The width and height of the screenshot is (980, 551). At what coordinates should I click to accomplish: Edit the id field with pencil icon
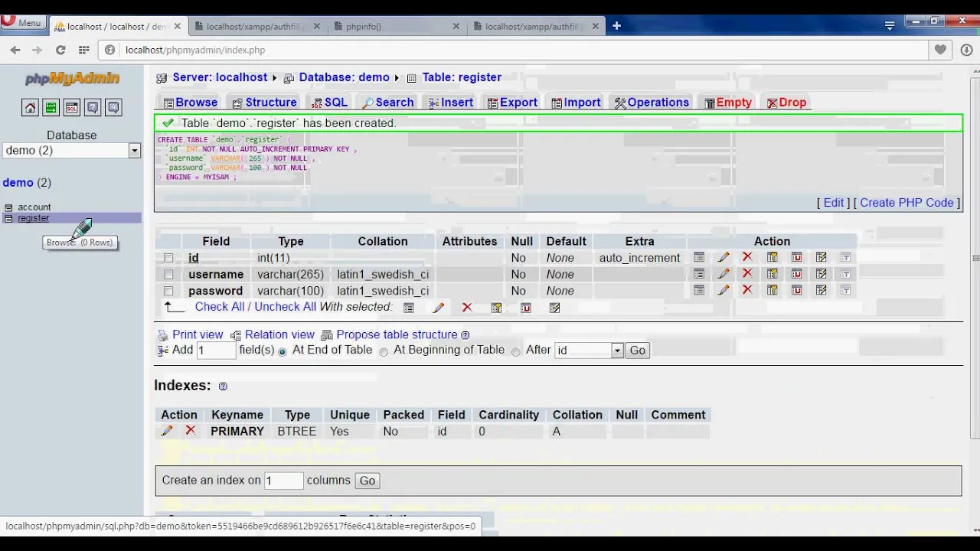[724, 258]
